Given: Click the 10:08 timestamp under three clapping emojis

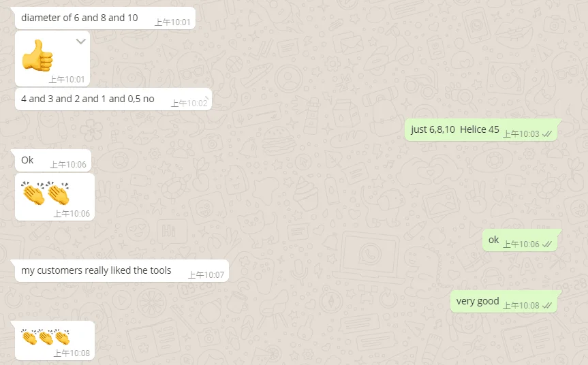Looking at the screenshot, I should pyautogui.click(x=72, y=353).
